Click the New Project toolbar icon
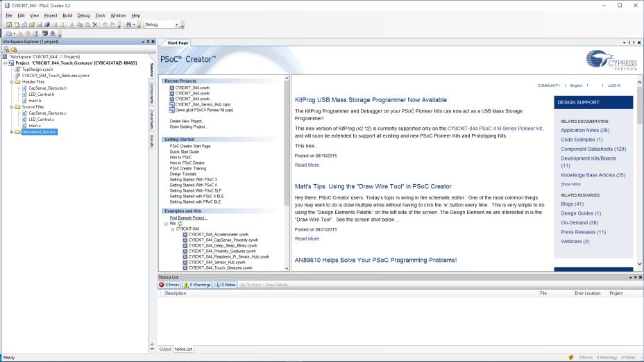644x362 pixels. 8,25
